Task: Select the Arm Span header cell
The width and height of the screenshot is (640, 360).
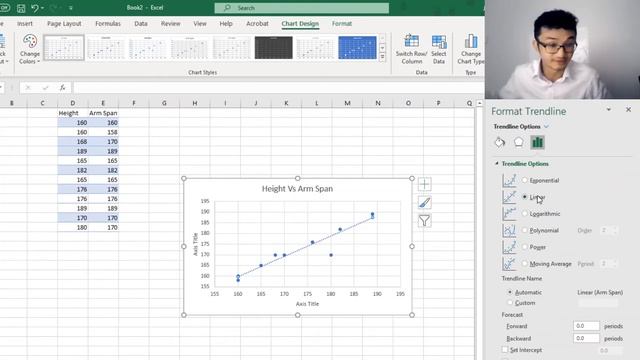Action: point(103,113)
